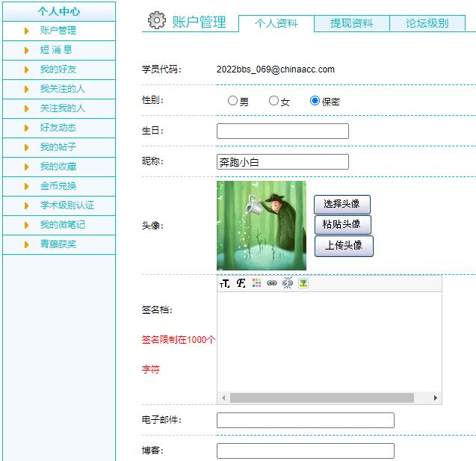The image size is (476, 461).
Task: Click the font size icon in signature editor
Action: (225, 283)
